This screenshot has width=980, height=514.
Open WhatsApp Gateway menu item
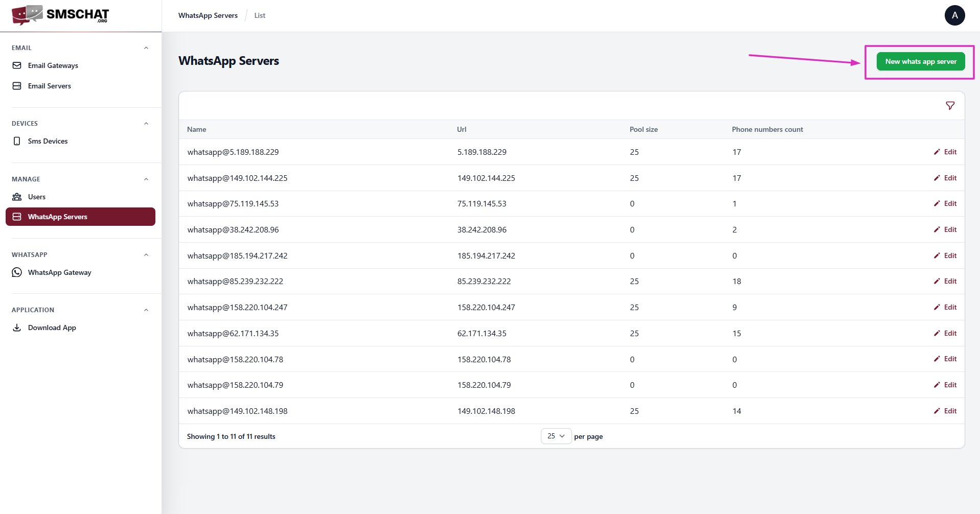coord(80,272)
